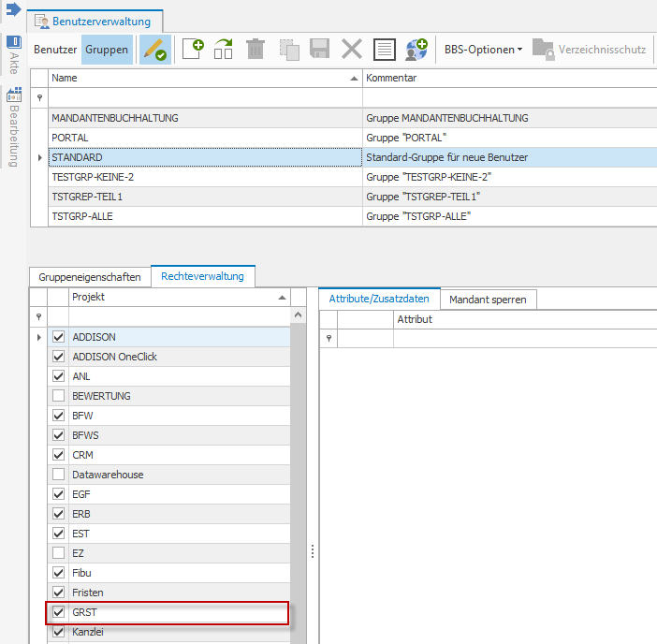Click the green arrow transfer icon

(224, 50)
